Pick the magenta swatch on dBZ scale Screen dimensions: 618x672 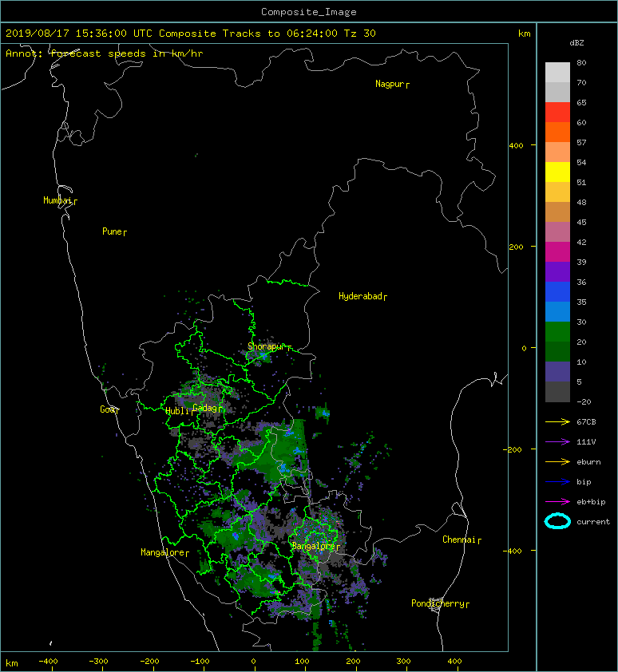point(557,252)
